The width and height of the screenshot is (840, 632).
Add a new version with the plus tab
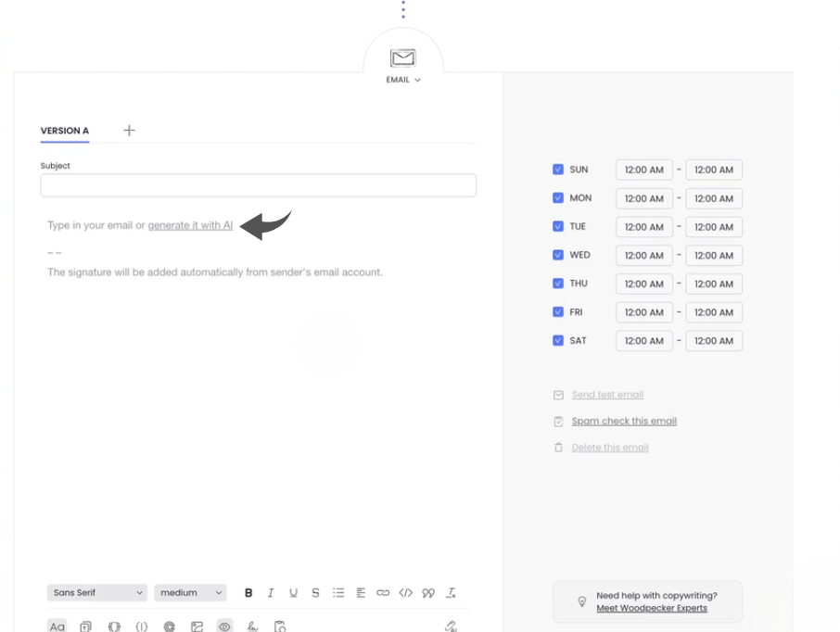[x=129, y=131]
